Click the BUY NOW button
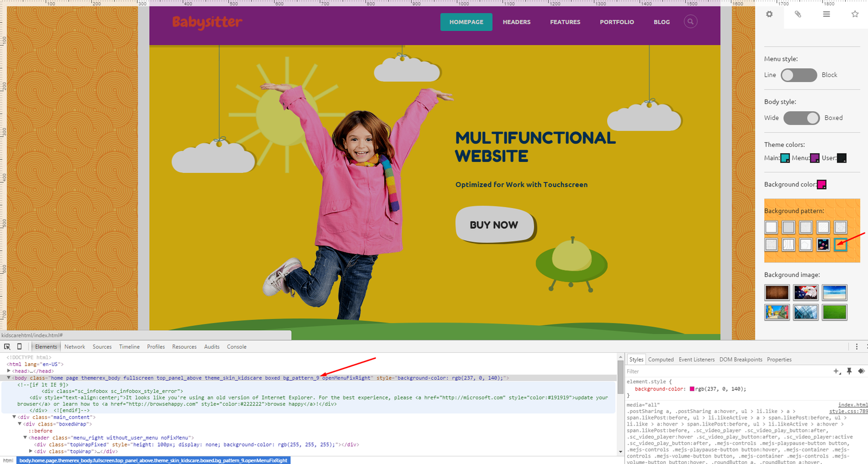Viewport: 868px width, 464px height. point(494,224)
